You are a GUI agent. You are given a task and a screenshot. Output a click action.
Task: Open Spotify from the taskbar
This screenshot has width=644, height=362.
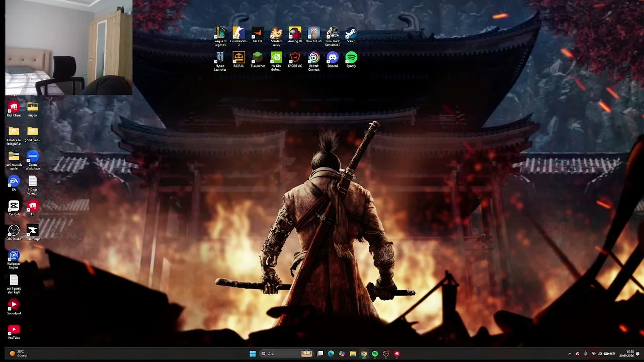point(375,354)
